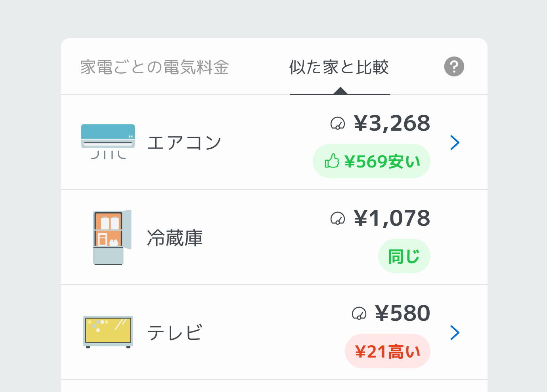Click the テレビ appliance label
Viewport: 547px width, 392px height.
175,333
